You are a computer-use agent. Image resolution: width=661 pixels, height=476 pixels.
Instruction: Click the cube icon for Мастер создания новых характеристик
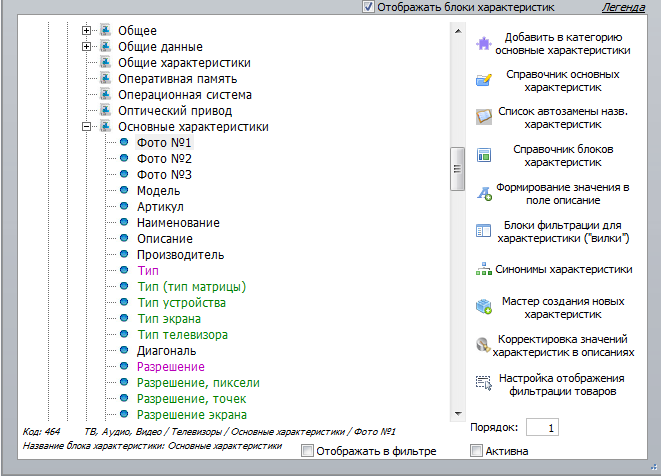pyautogui.click(x=484, y=307)
